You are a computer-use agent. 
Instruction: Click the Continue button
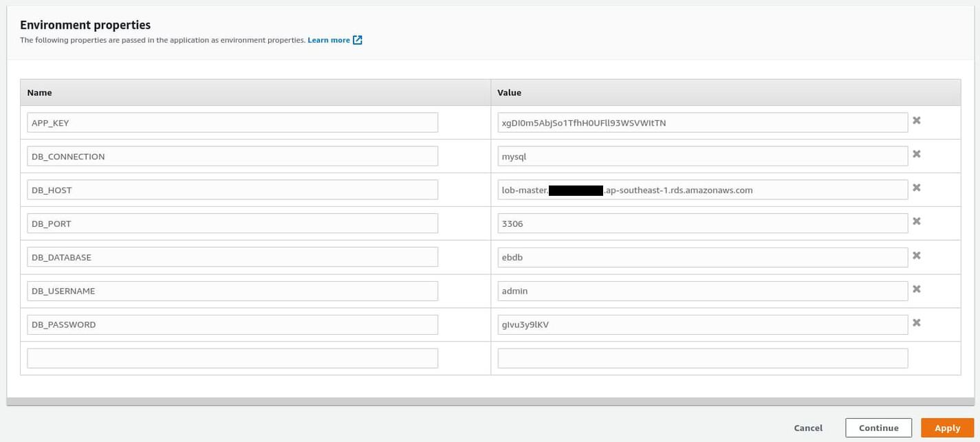tap(879, 427)
